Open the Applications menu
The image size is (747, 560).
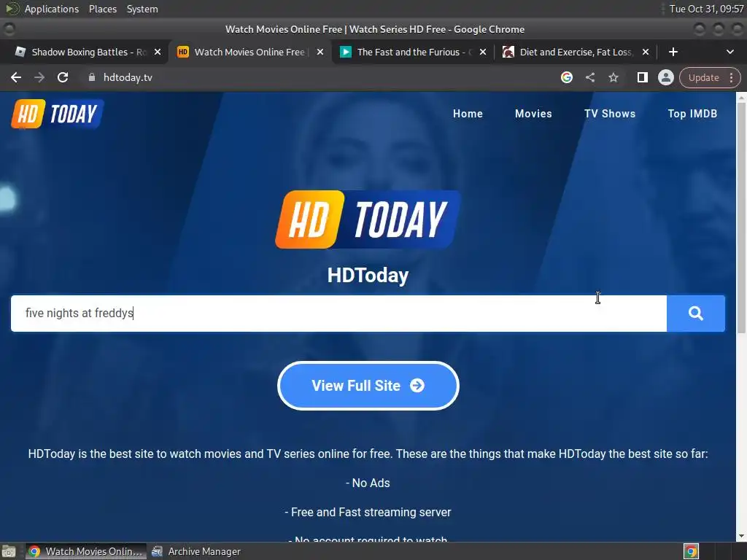[x=52, y=9]
